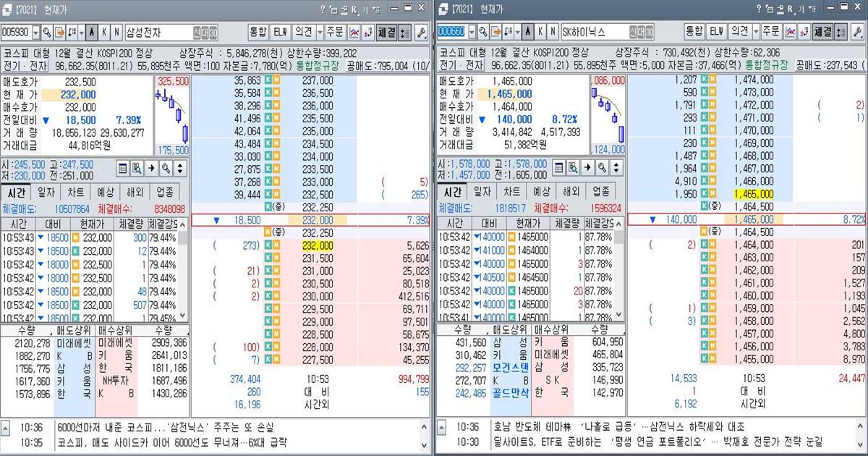Click up-down spinner icon above Samsung 업종 tab

pyautogui.click(x=179, y=168)
